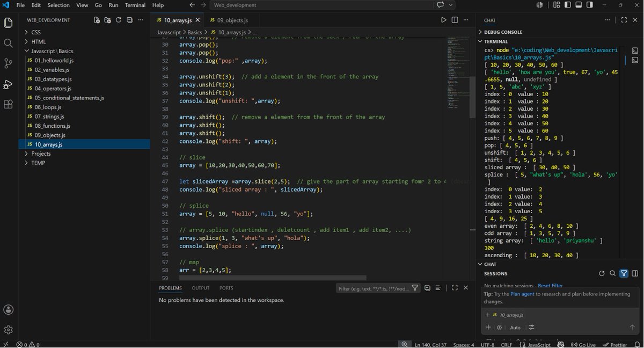Search the chat sessions

tap(612, 273)
